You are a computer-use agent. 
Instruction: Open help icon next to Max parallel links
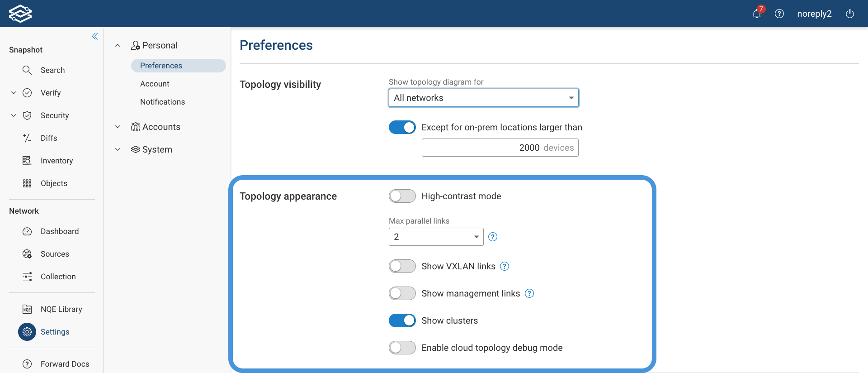click(x=493, y=237)
